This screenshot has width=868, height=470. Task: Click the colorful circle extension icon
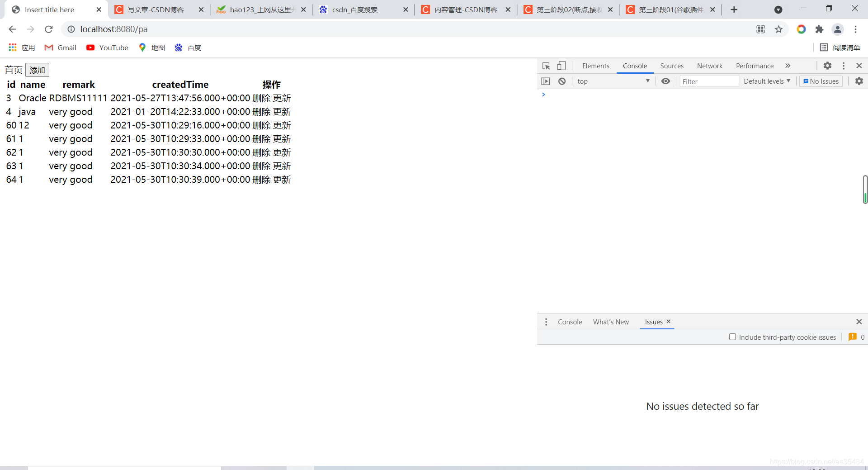801,29
